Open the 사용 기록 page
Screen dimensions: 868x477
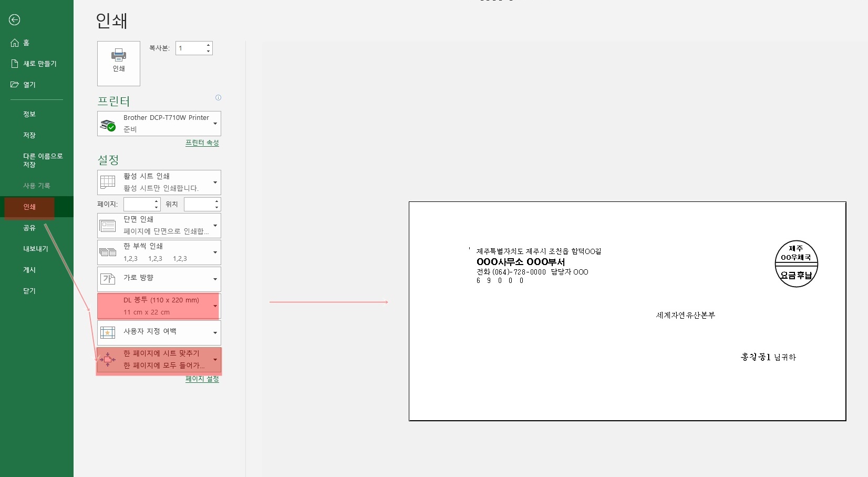[37, 186]
